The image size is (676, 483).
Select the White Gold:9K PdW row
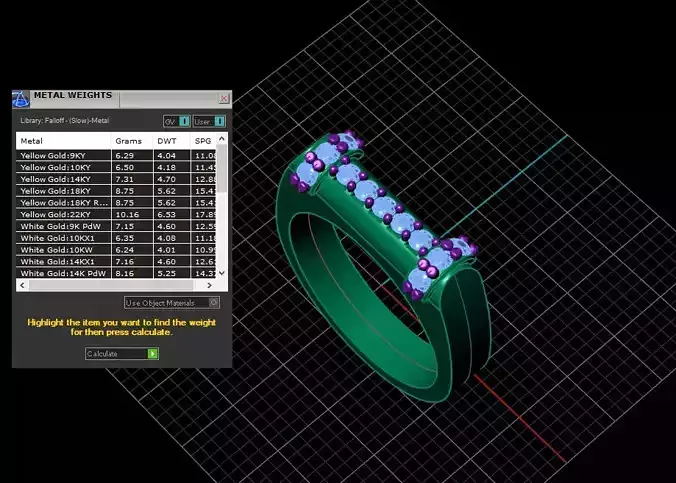[116, 226]
